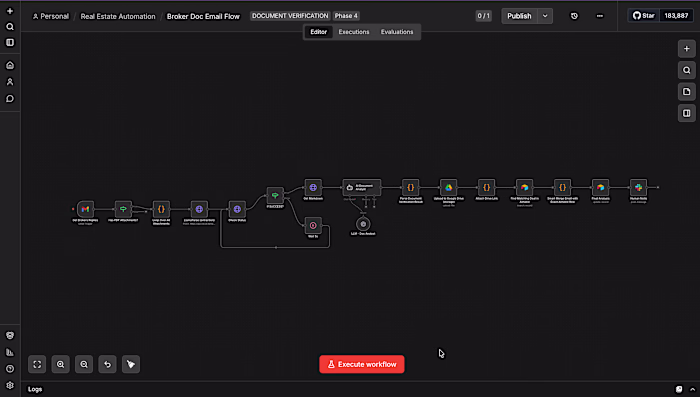Publish the workflow

[x=519, y=16]
